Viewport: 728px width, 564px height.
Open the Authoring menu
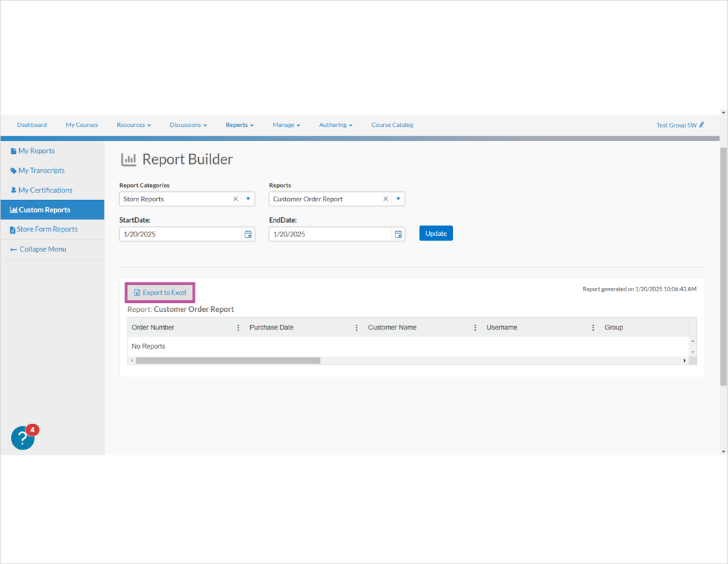[336, 125]
